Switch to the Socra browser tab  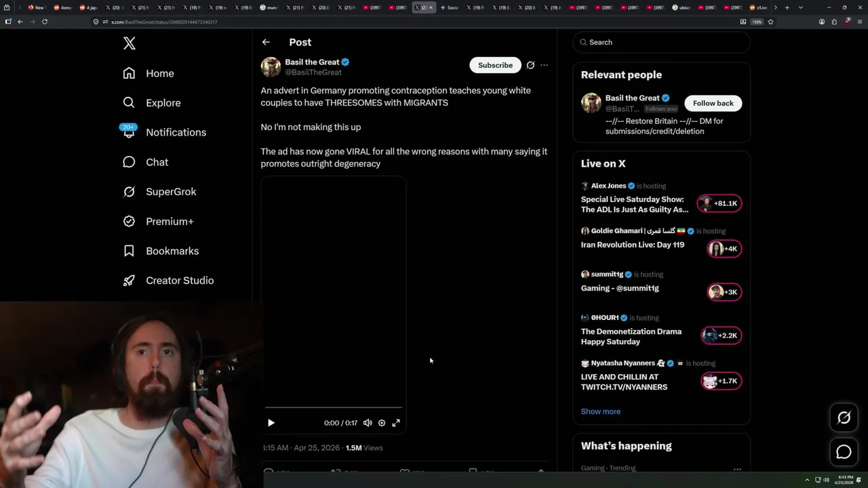tap(450, 7)
